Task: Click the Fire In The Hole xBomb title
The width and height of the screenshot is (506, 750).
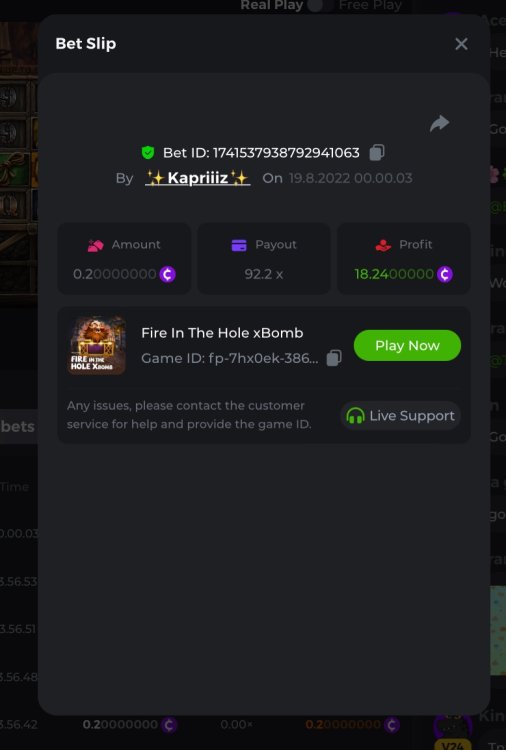Action: [222, 333]
